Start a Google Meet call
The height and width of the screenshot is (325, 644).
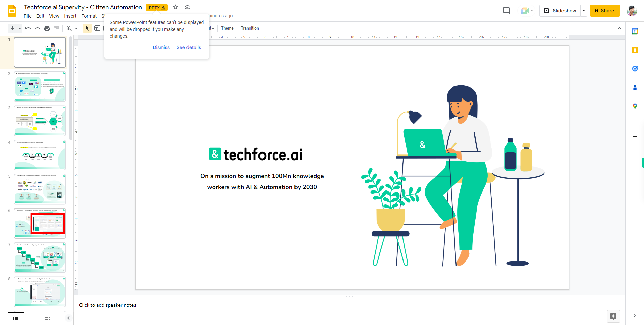527,11
